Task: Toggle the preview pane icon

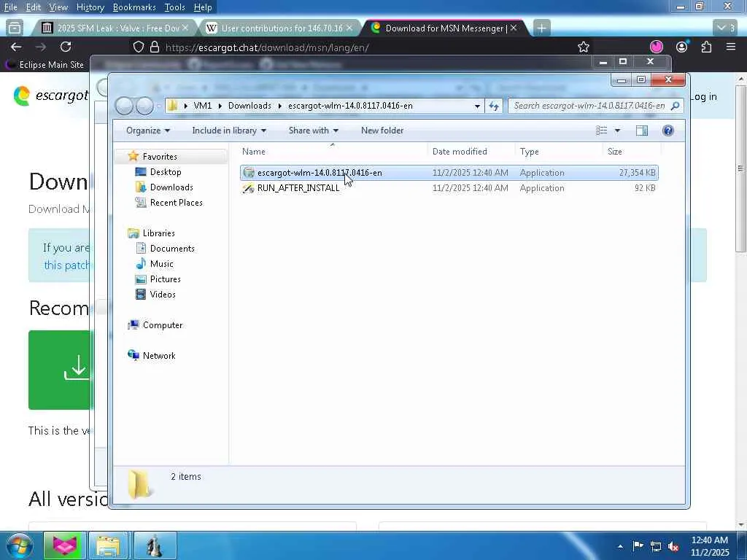Action: click(x=642, y=131)
